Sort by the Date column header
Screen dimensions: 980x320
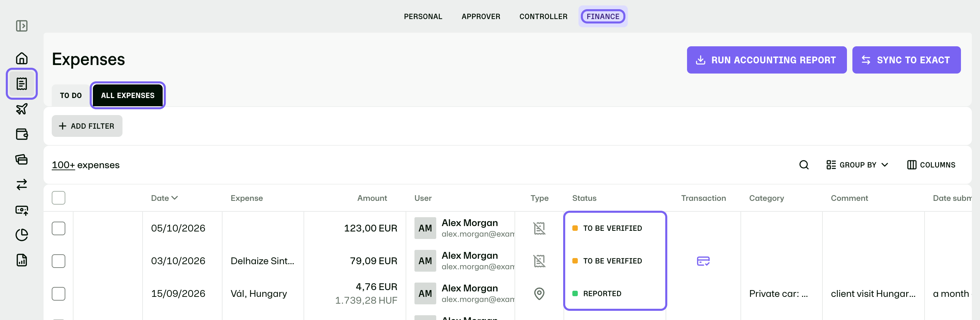click(x=164, y=198)
